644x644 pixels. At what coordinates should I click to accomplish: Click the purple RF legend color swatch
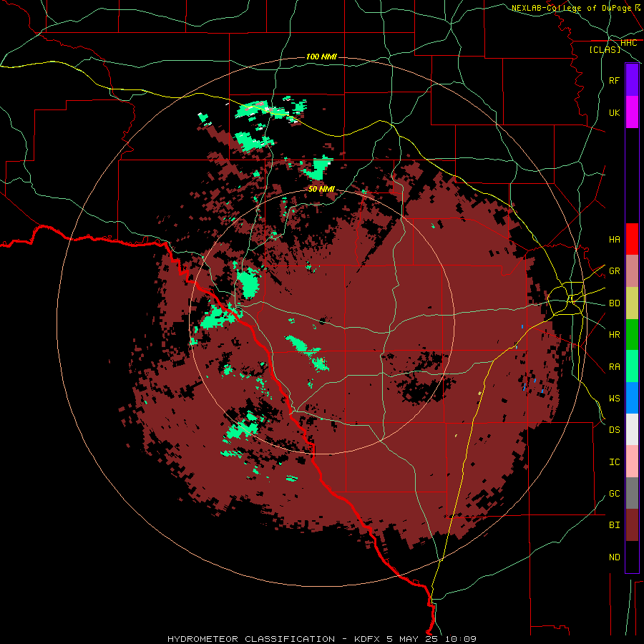point(632,80)
